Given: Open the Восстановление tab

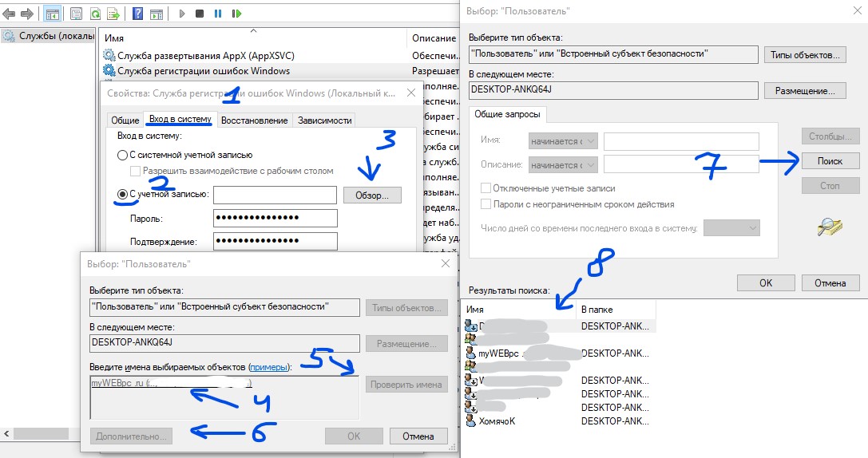Looking at the screenshot, I should click(254, 120).
